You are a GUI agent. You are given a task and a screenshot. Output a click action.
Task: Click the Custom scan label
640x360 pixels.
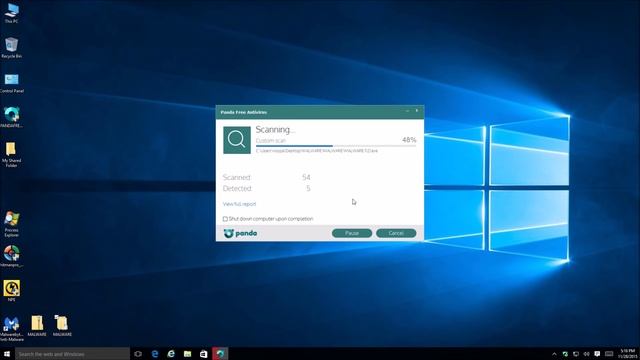tap(271, 140)
